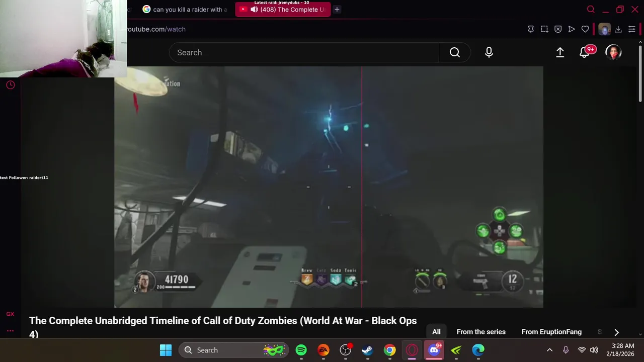Image resolution: width=644 pixels, height=362 pixels.
Task: Select the 'All' filter chip
Action: click(x=436, y=332)
